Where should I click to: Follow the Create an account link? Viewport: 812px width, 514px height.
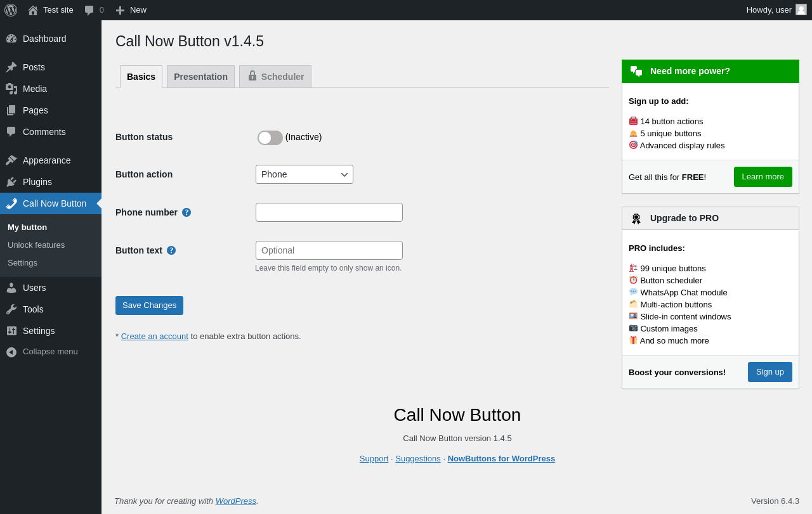155,337
